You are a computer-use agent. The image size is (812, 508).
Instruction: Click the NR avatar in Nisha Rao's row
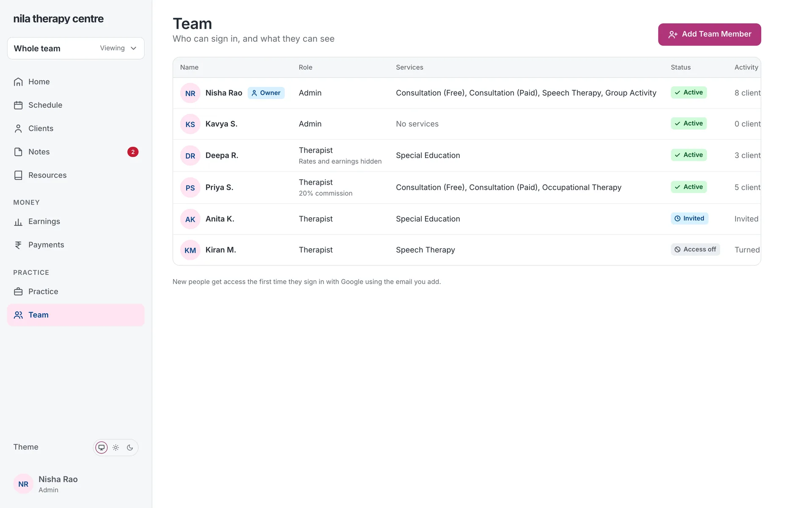(x=190, y=93)
